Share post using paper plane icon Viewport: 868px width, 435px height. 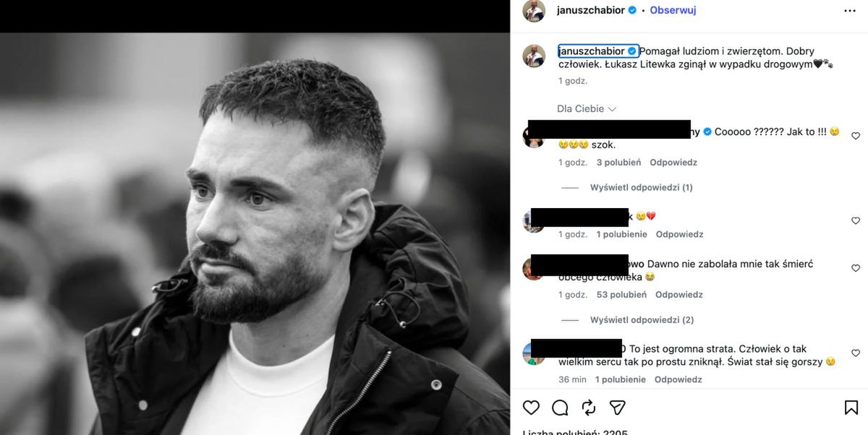point(617,408)
